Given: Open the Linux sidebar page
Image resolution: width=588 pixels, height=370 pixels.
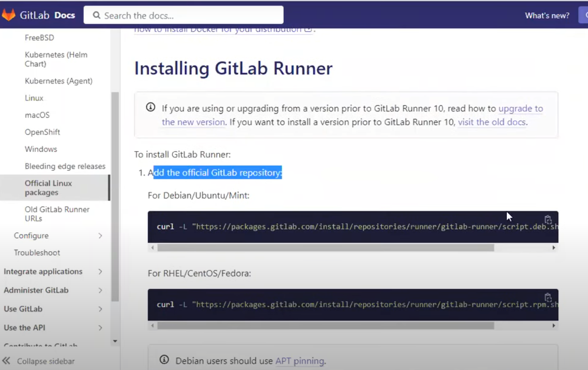Looking at the screenshot, I should pyautogui.click(x=34, y=98).
